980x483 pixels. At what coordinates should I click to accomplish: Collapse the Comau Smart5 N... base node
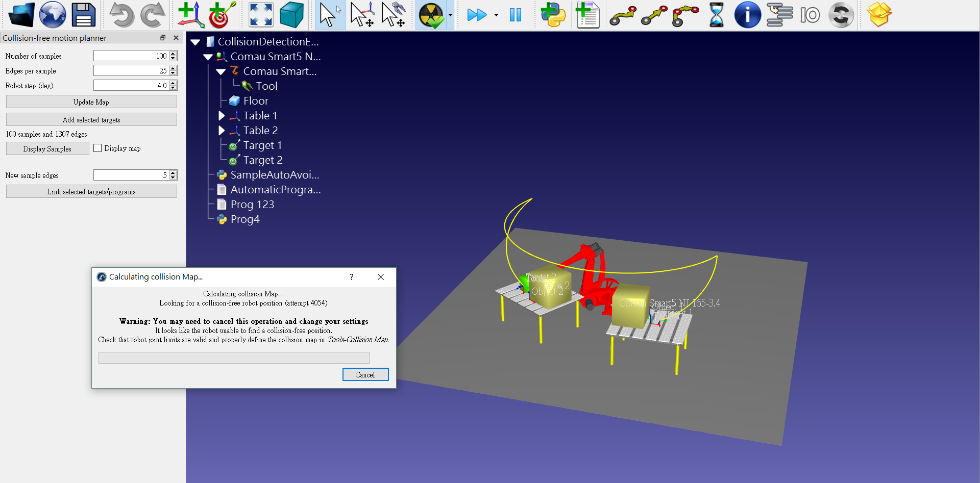(x=208, y=57)
